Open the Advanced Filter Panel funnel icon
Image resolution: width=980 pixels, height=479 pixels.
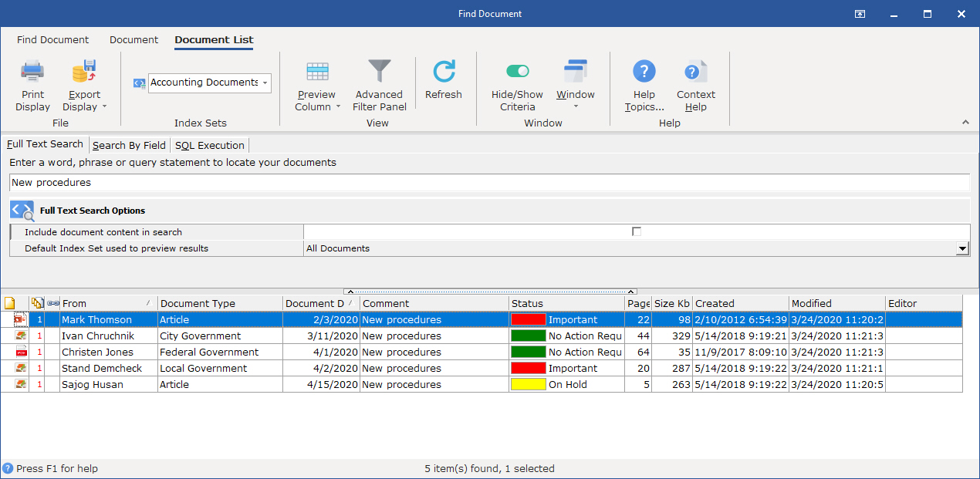click(x=379, y=72)
